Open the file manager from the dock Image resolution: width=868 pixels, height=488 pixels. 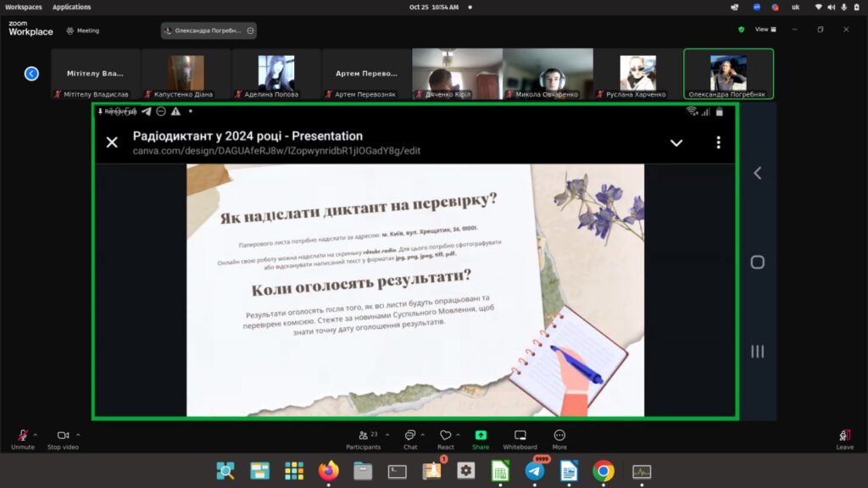(363, 471)
